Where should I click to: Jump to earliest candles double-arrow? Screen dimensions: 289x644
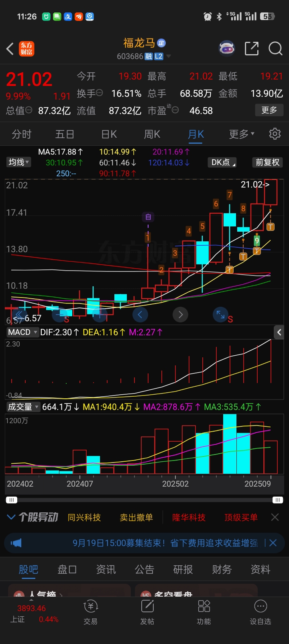point(19,314)
